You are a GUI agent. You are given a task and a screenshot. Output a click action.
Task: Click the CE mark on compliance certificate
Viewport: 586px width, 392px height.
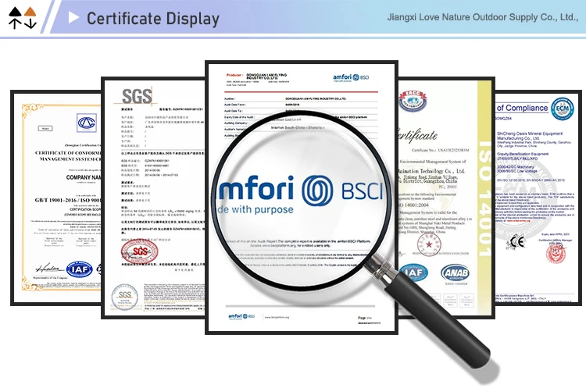pyautogui.click(x=516, y=242)
